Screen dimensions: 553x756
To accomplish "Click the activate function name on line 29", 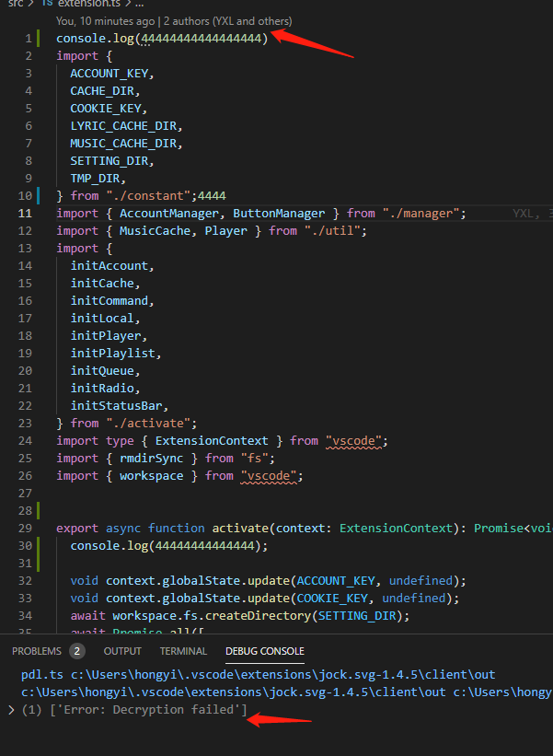I will (240, 528).
